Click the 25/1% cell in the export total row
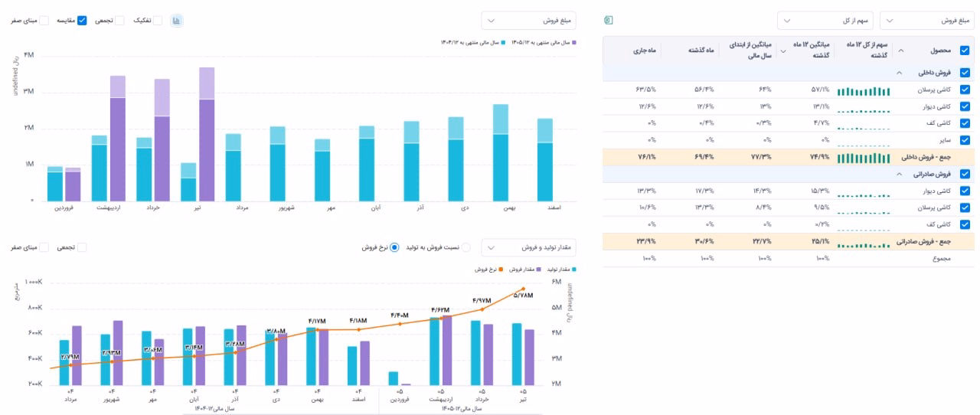Viewport: 980px width, 415px height. 819,241
